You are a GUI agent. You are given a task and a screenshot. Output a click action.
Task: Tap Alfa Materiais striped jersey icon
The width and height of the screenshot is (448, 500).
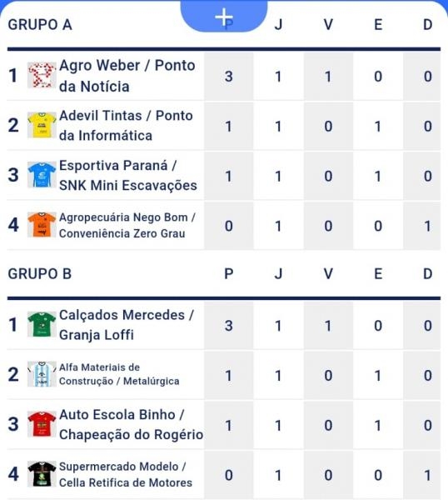(x=42, y=374)
